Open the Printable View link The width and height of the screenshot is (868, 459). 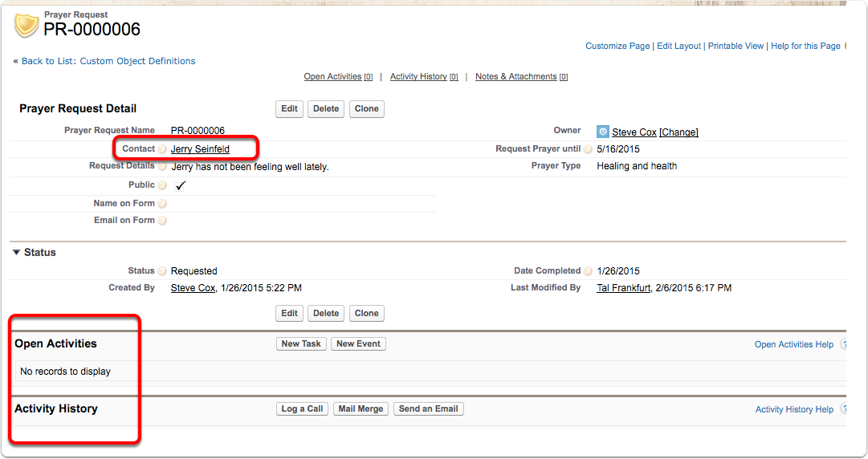click(736, 47)
